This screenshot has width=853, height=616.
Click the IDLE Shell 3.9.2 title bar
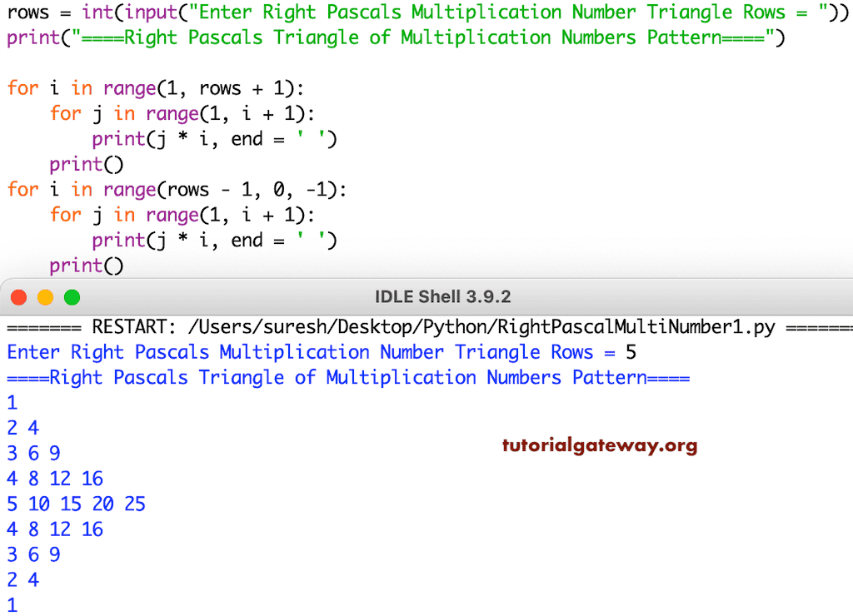[442, 296]
